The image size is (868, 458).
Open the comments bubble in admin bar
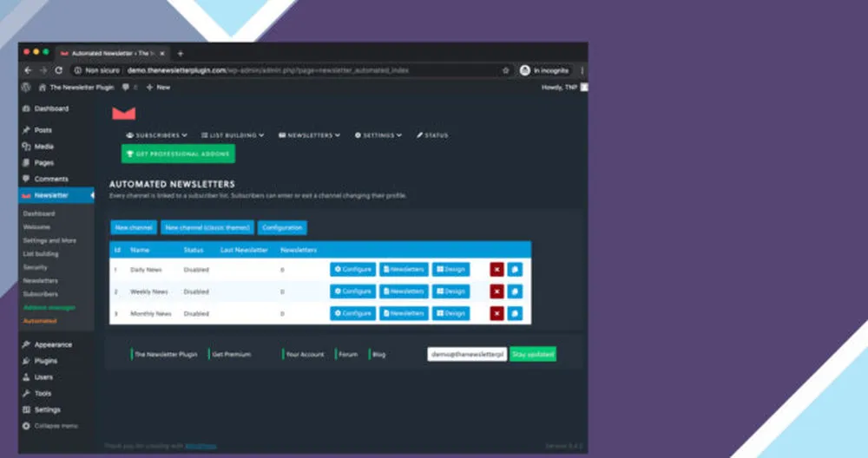coord(127,88)
